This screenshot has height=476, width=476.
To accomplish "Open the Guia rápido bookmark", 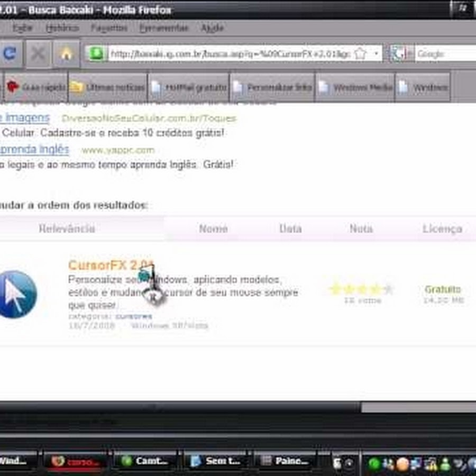I will point(35,87).
